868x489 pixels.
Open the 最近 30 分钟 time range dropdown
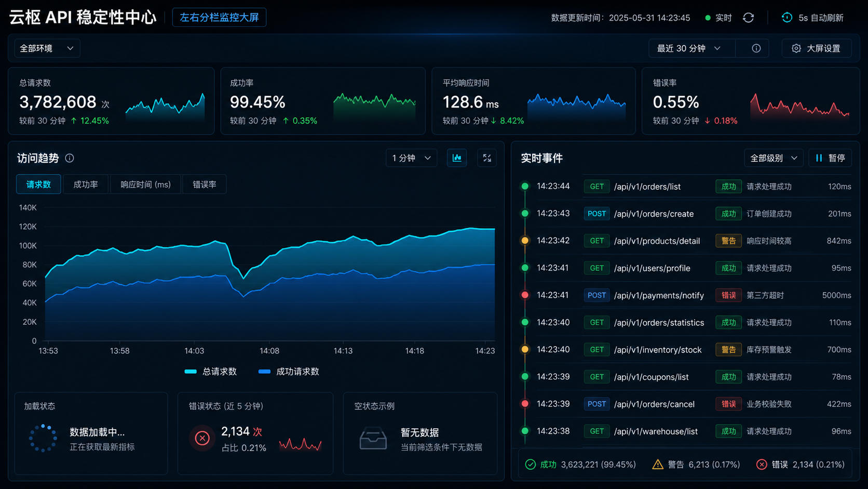pyautogui.click(x=691, y=48)
